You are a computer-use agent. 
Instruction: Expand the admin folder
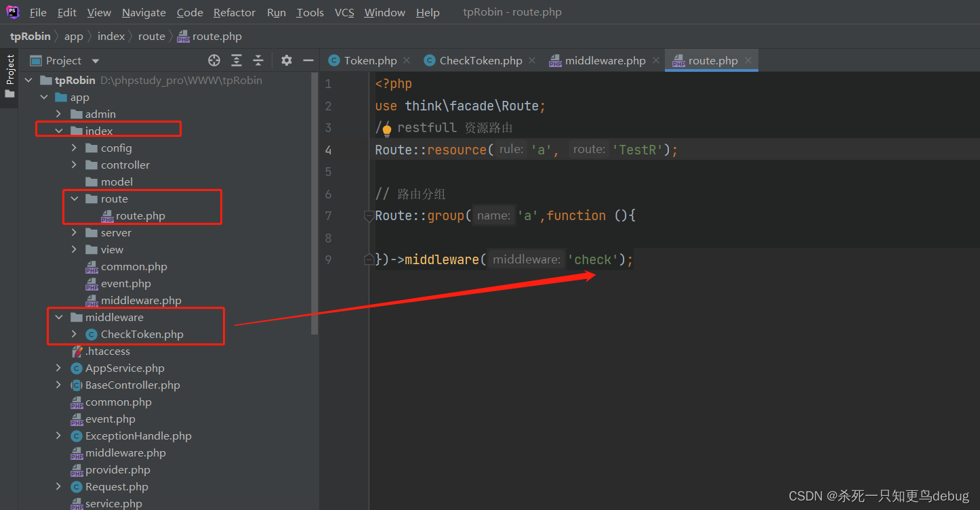tap(58, 113)
